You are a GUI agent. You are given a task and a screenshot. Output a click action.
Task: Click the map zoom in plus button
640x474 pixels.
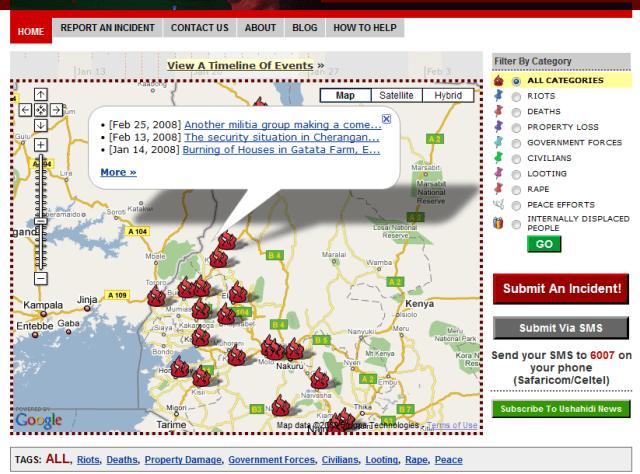click(41, 146)
